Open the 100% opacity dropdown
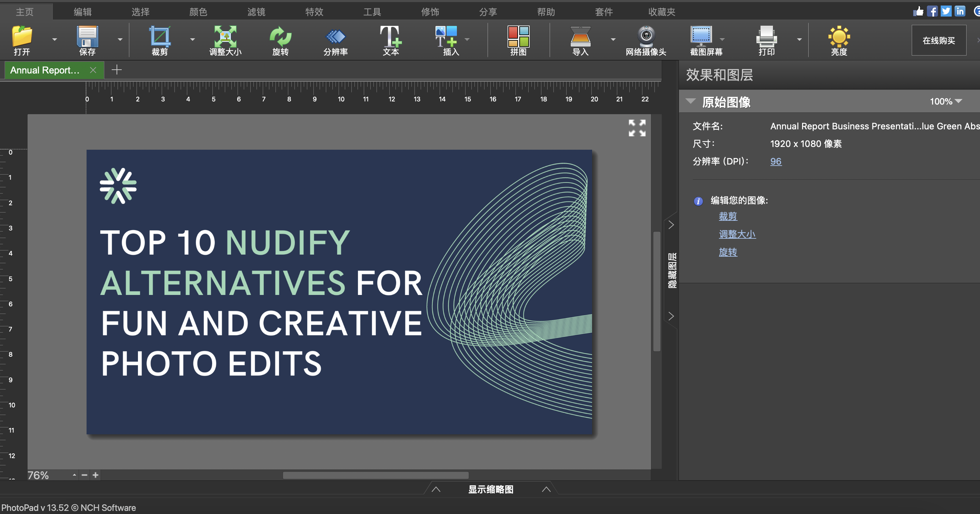The image size is (980, 514). [x=946, y=101]
